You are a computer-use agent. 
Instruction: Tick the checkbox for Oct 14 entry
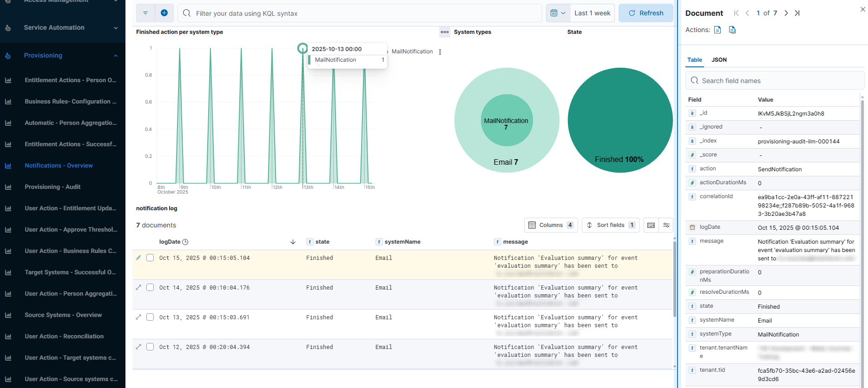coord(150,287)
